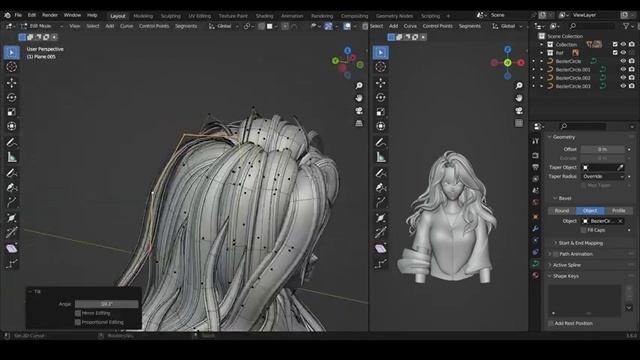Open the Render properties tab

coord(536,156)
